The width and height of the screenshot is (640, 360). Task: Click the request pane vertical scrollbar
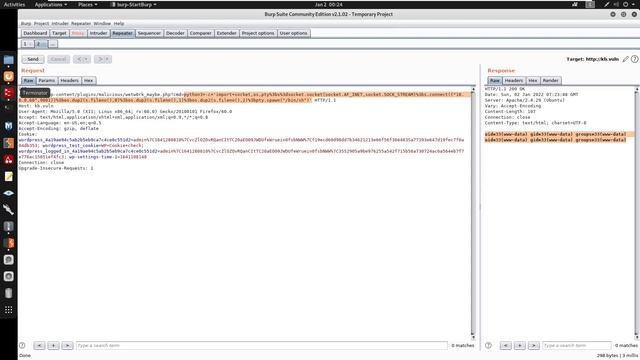(x=473, y=213)
